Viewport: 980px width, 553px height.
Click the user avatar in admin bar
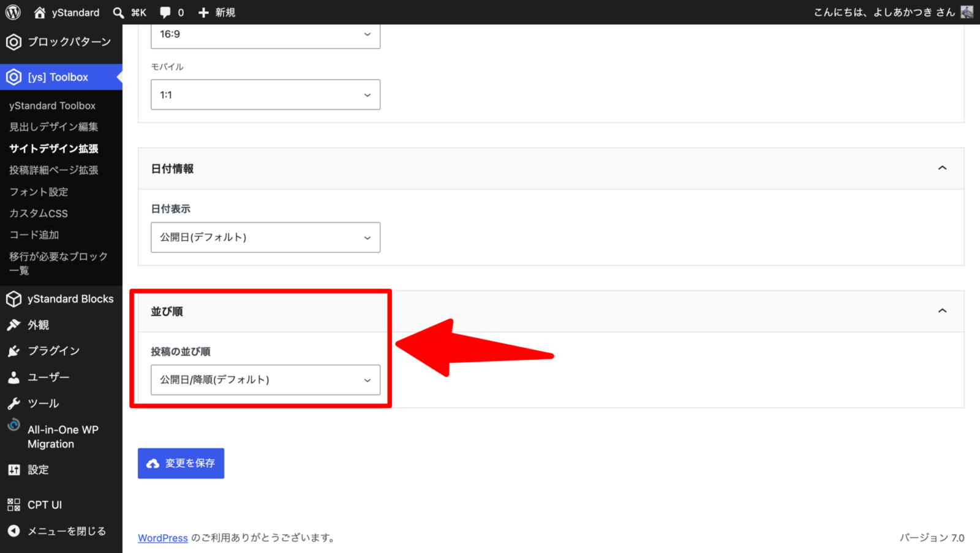coord(967,12)
